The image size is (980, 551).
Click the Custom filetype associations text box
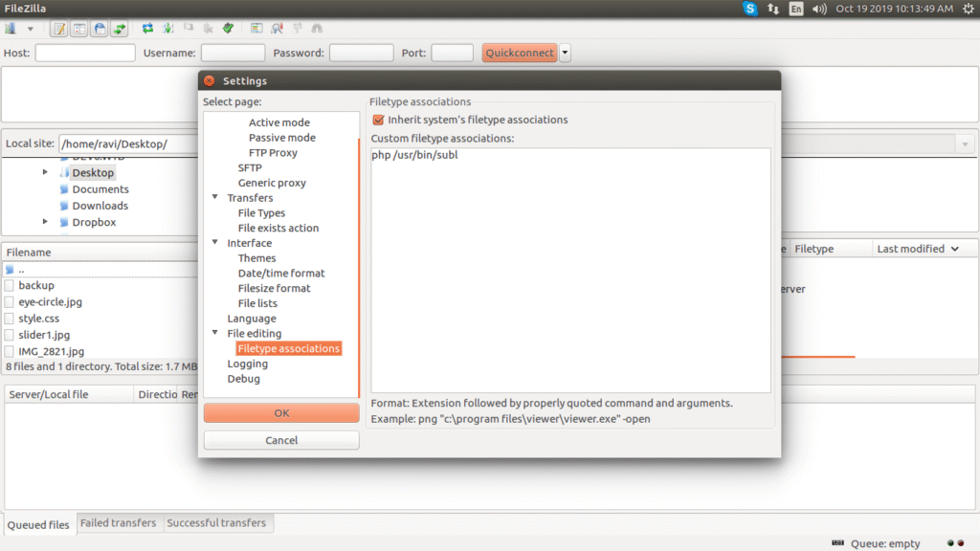(x=570, y=270)
